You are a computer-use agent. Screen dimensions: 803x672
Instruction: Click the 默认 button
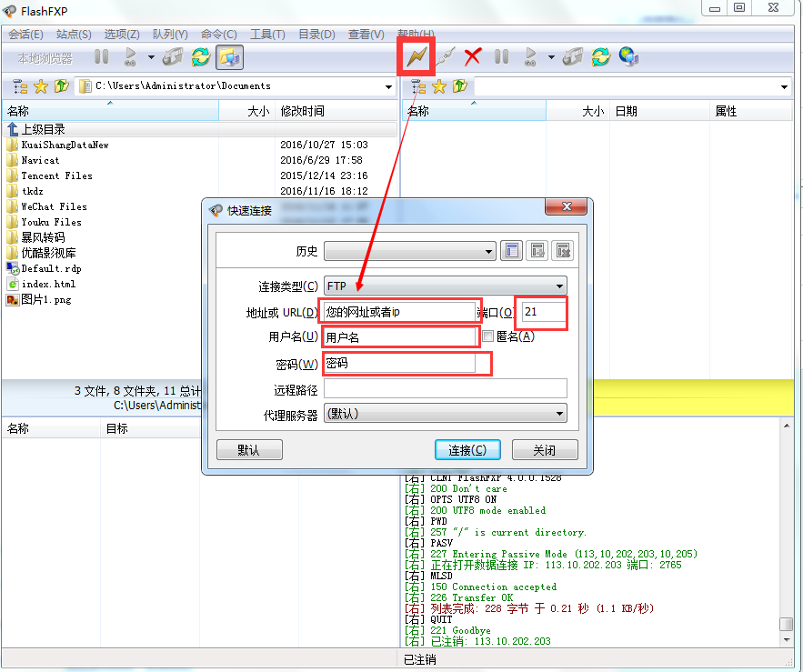tap(249, 450)
